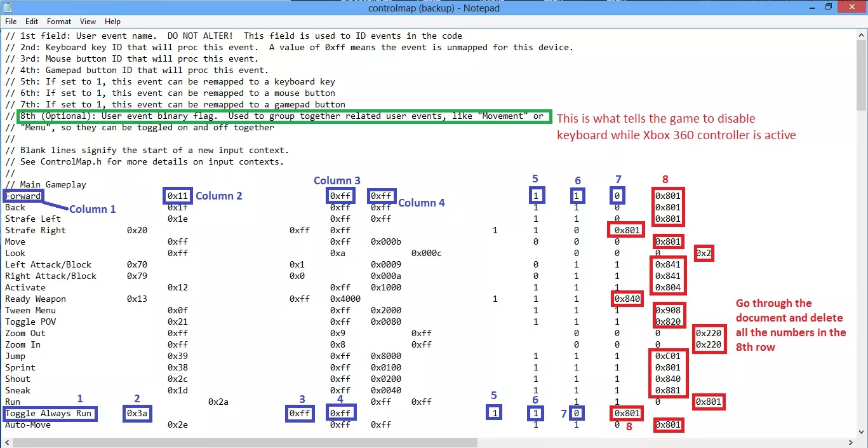Viewport: 868px width, 448px height.
Task: Click in the Toggle Always Run text
Action: pyautogui.click(x=48, y=413)
